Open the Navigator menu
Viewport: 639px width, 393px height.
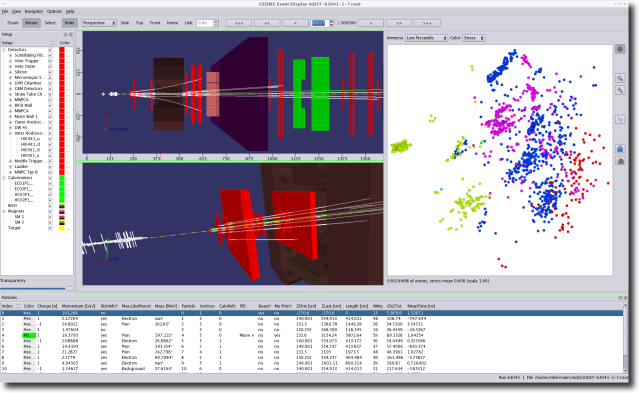coord(34,11)
